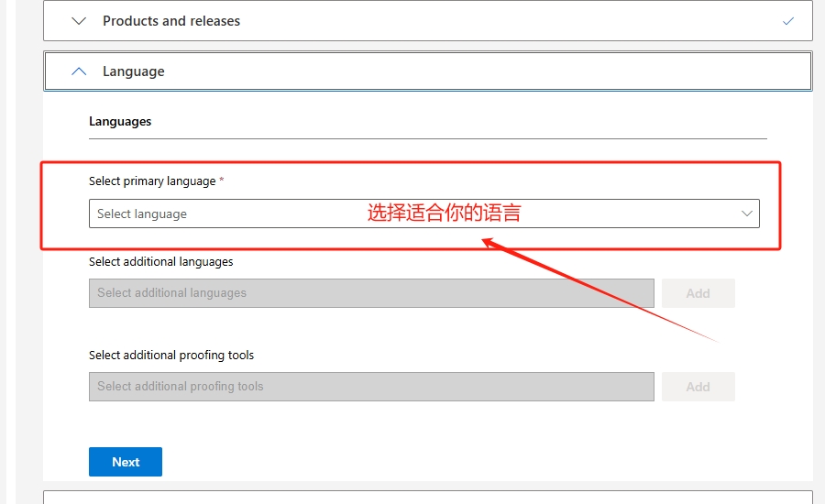Image resolution: width=825 pixels, height=504 pixels.
Task: Click the red annotation arrow head
Action: pos(489,242)
